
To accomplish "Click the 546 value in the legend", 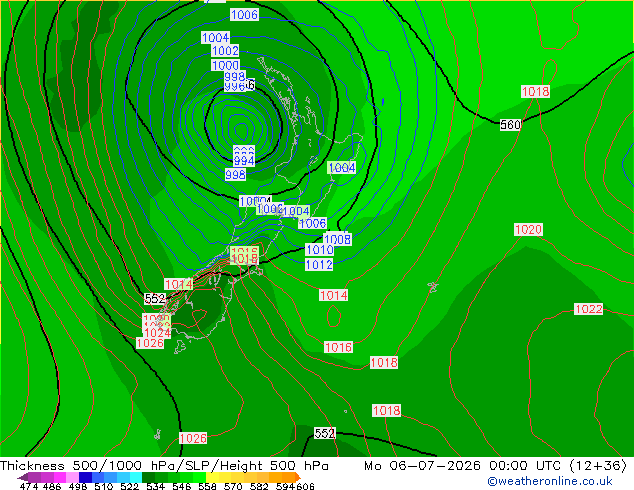I will (182, 486).
